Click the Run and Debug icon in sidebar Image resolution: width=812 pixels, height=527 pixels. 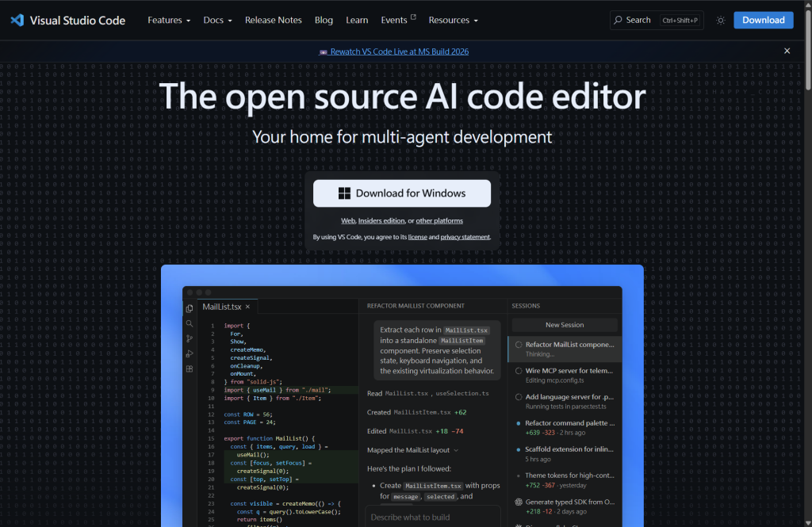[190, 354]
